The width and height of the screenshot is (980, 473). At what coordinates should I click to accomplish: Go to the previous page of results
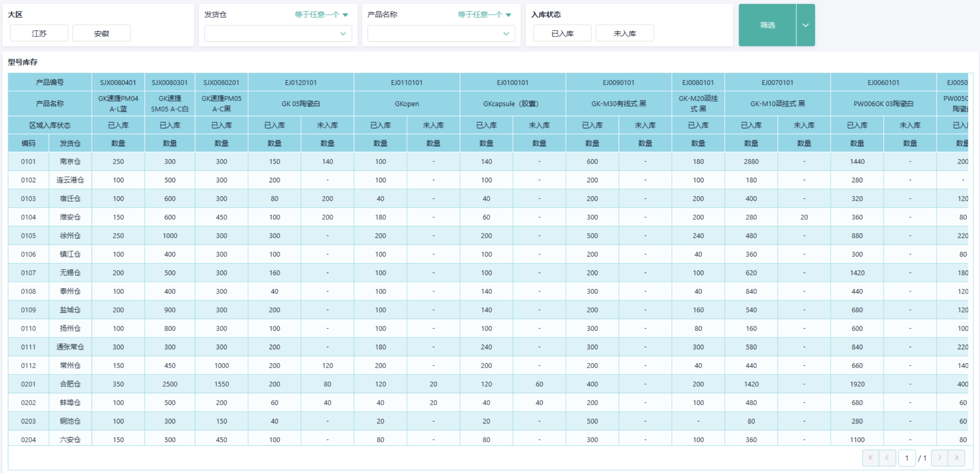(887, 458)
